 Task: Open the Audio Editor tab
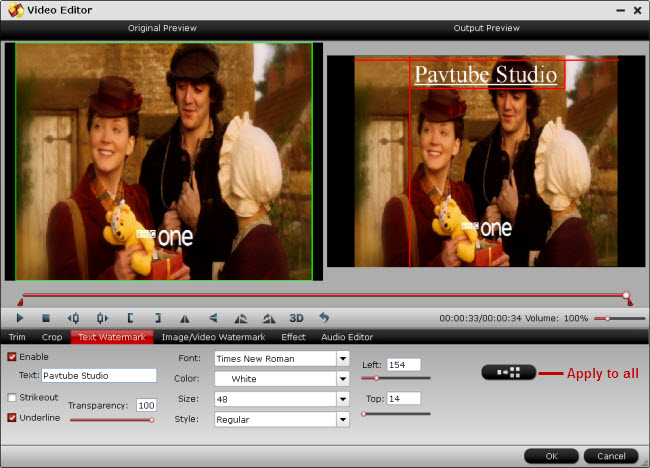coord(347,337)
